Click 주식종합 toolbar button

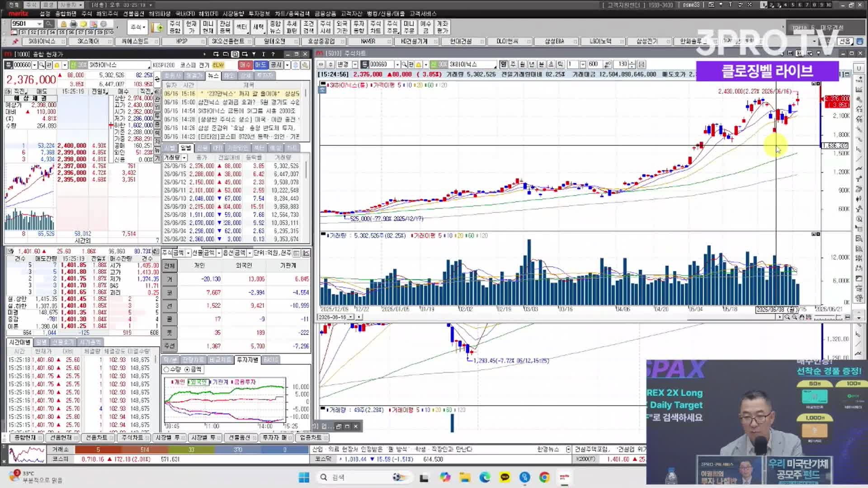(x=175, y=27)
